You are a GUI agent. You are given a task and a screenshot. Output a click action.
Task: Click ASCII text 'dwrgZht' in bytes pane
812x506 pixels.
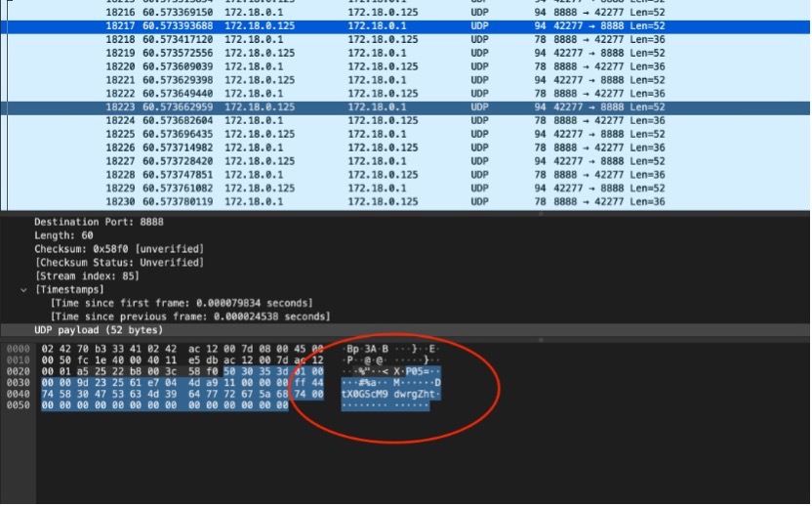pyautogui.click(x=415, y=394)
